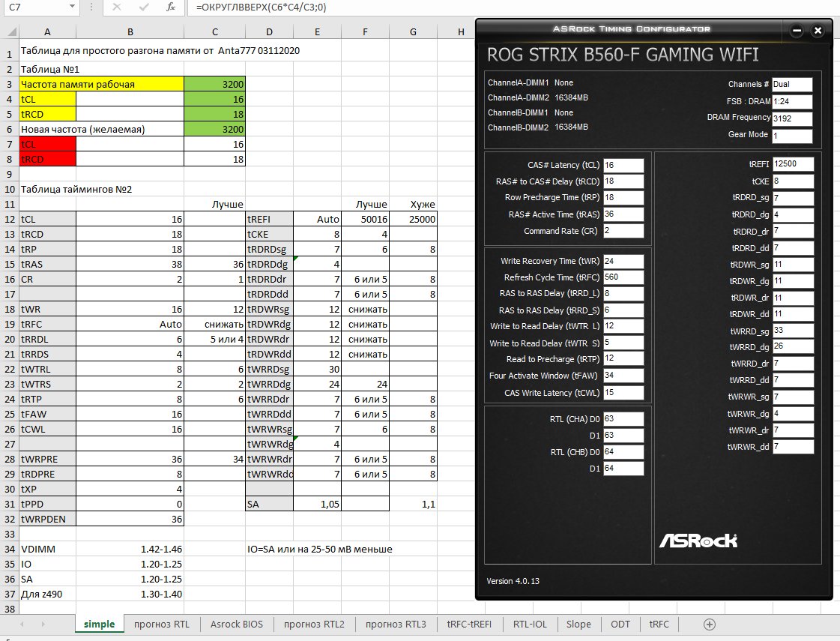Click the tWRWR_dd field
Viewport: 840px width, 641px height.
pyautogui.click(x=793, y=446)
